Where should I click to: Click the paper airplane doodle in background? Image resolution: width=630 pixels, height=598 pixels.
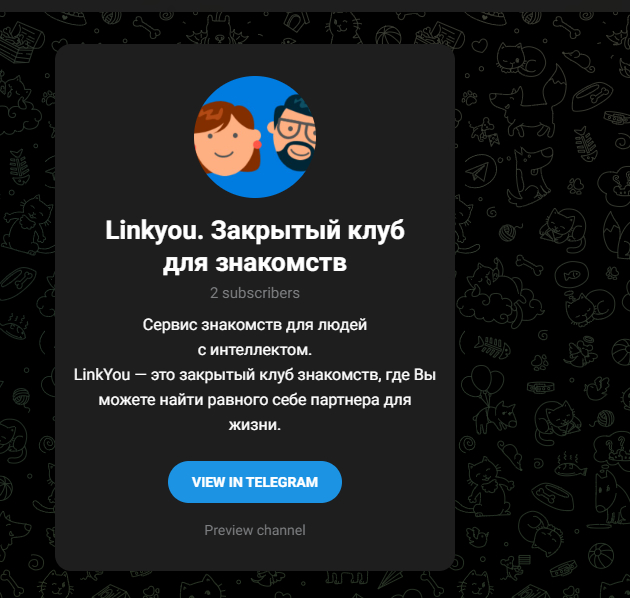click(x=479, y=172)
